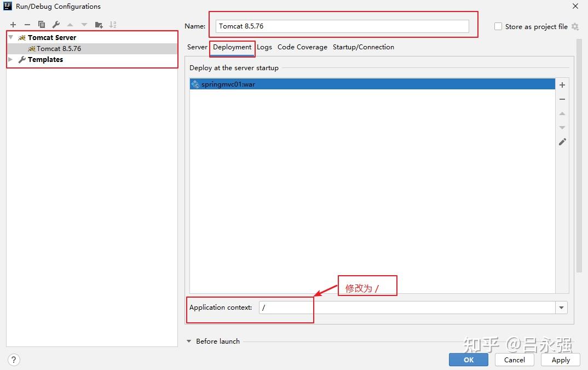Copy configuration using the duplicate icon

coord(42,25)
